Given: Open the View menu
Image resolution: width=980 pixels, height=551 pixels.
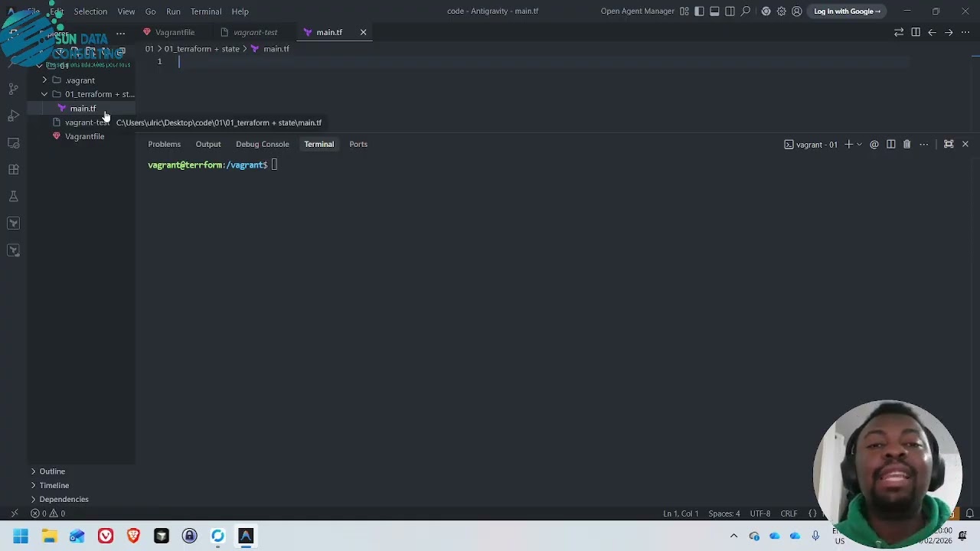Looking at the screenshot, I should click(126, 11).
